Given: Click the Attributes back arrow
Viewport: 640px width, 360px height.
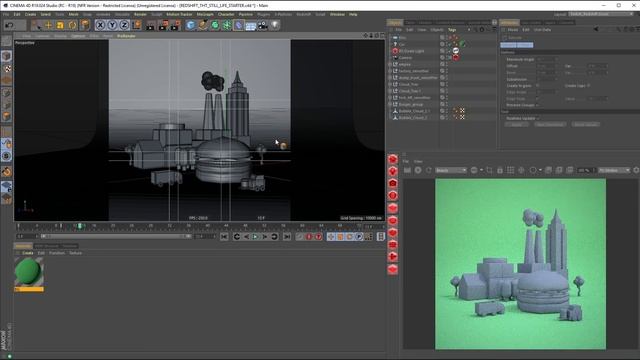Looking at the screenshot, I should click(x=596, y=29).
